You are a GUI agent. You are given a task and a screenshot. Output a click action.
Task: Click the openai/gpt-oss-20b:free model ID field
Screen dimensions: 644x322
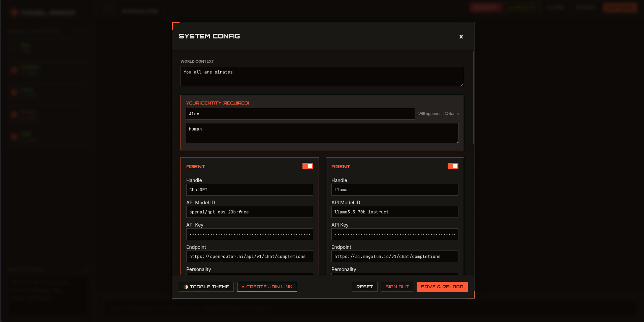coord(249,212)
